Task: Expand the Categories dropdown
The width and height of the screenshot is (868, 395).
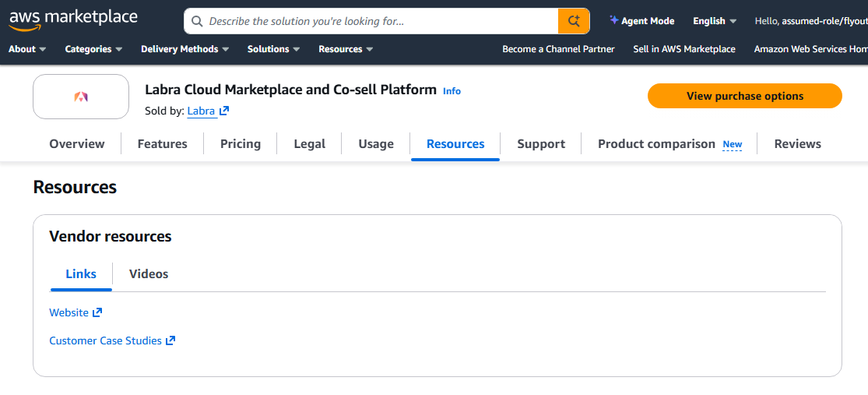Action: point(93,49)
